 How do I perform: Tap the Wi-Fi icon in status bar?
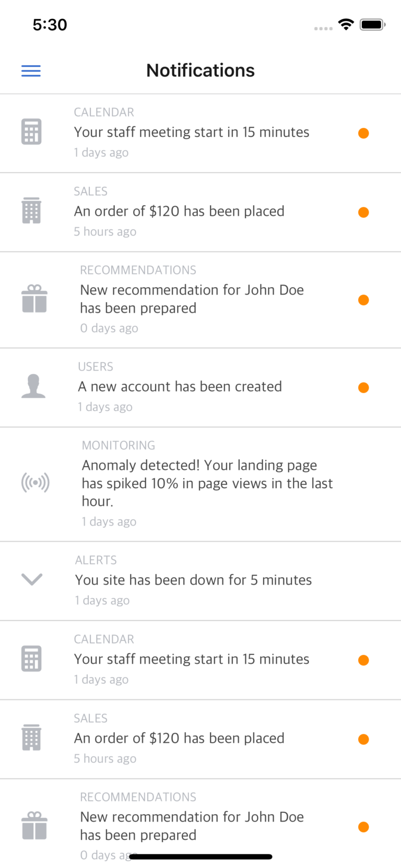pyautogui.click(x=346, y=24)
